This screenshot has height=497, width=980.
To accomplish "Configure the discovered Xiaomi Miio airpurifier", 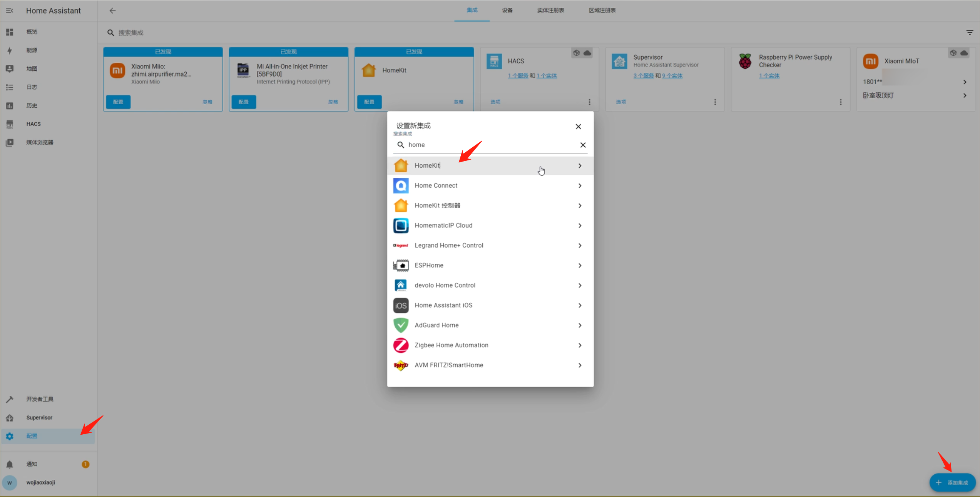I will (x=118, y=102).
